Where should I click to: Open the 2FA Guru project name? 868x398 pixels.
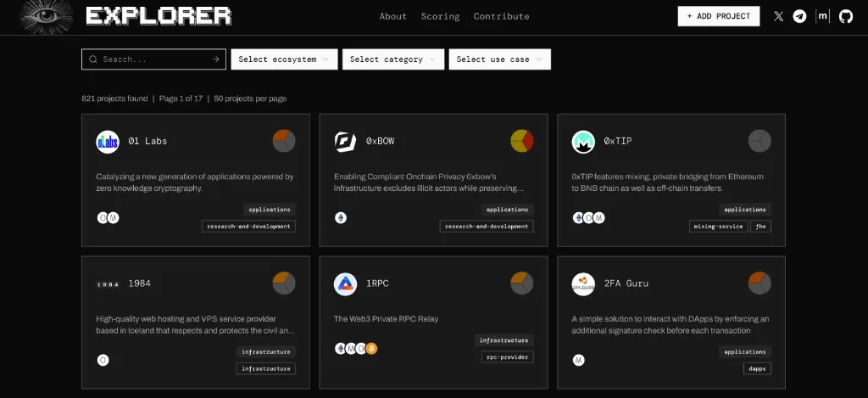pyautogui.click(x=626, y=283)
